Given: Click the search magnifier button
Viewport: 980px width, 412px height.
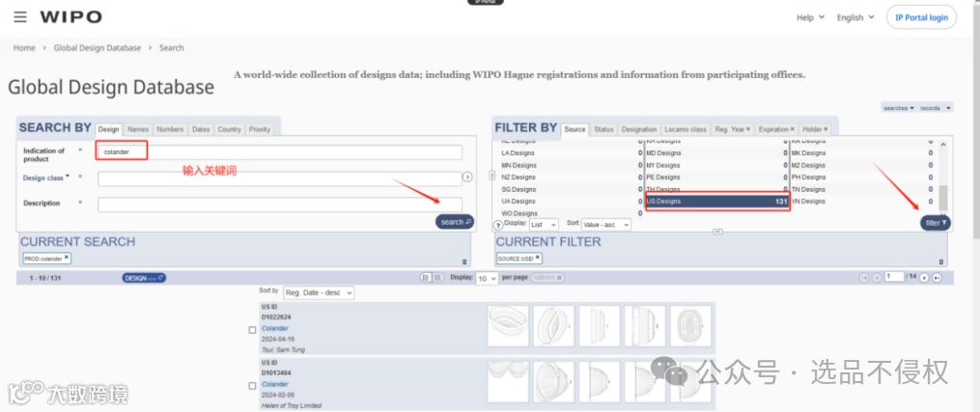Looking at the screenshot, I should 455,222.
